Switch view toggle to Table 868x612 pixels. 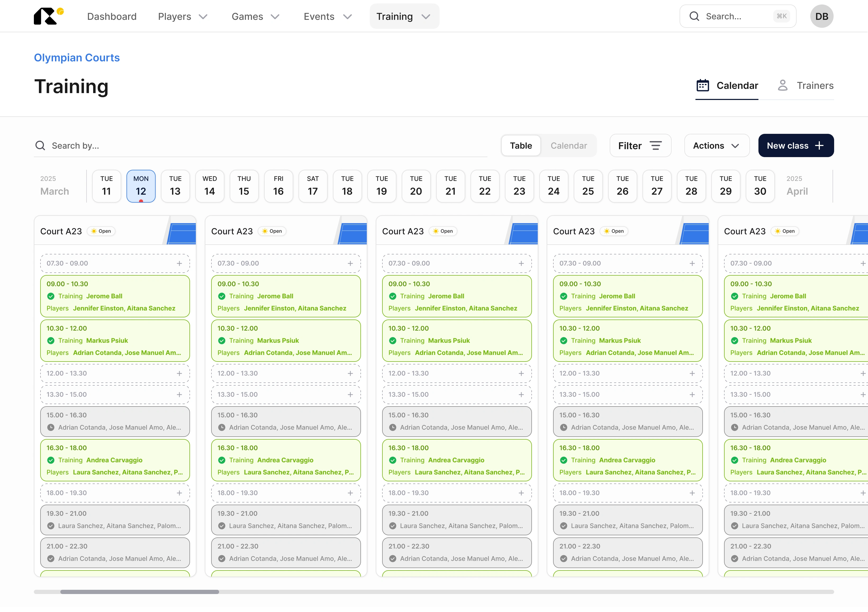point(521,146)
